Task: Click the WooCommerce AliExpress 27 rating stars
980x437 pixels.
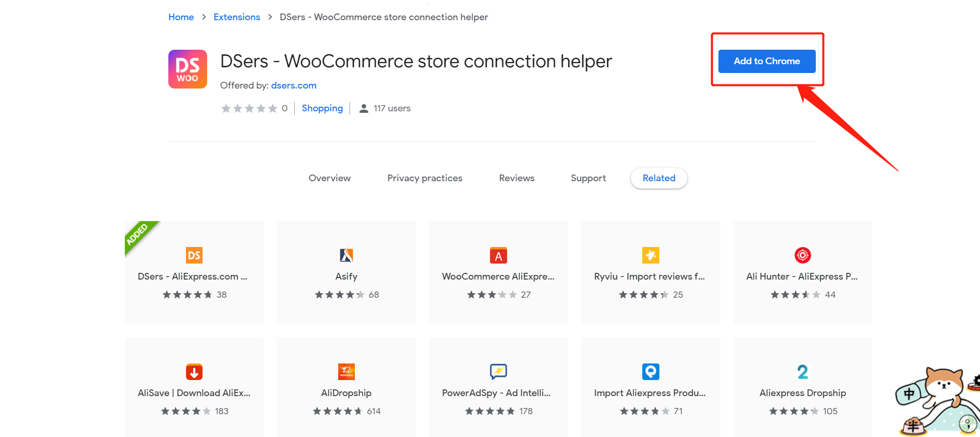Action: pos(492,295)
